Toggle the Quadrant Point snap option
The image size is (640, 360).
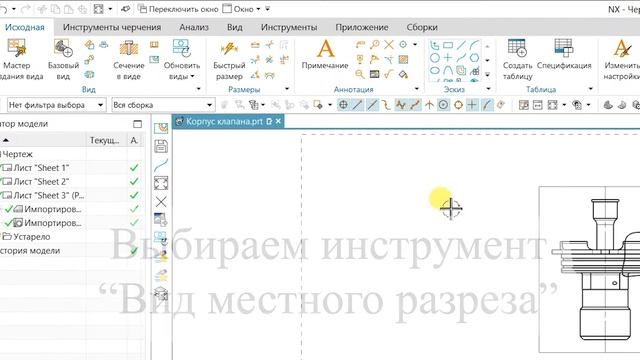458,105
